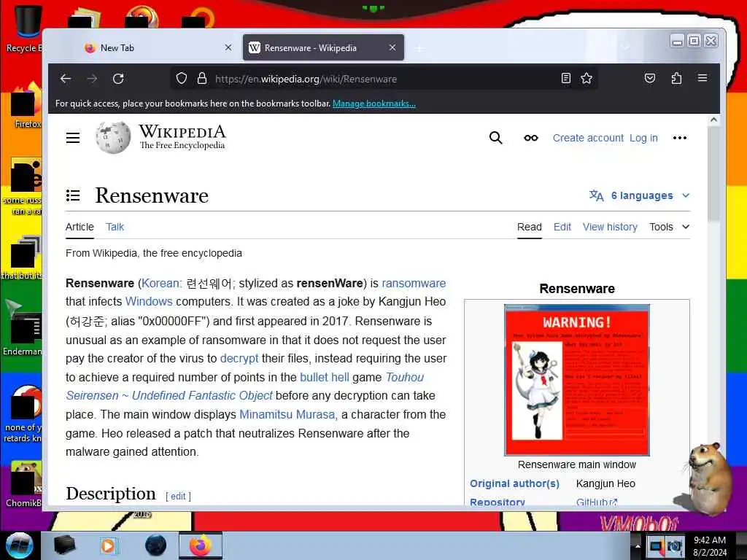Screen dimensions: 747x560
Task: Open the Windows Start menu
Action: pos(20,545)
